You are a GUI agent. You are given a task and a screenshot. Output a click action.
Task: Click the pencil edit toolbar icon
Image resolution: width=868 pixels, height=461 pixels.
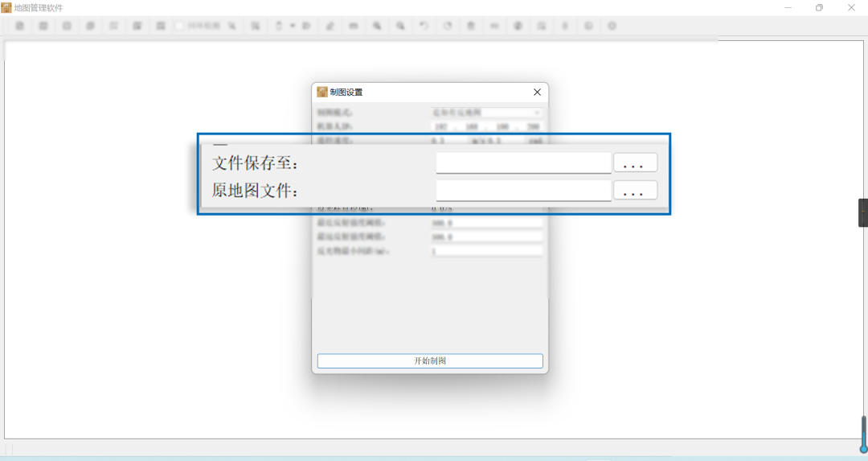click(x=330, y=26)
